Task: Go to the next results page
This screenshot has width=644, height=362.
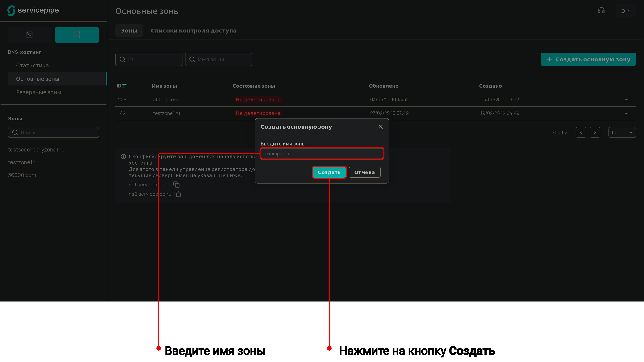Action: [595, 132]
